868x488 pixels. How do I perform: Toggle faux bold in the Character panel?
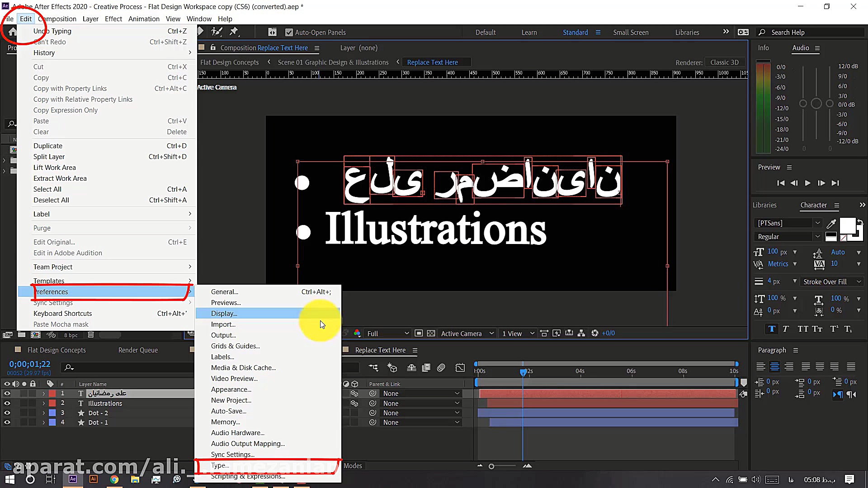tap(771, 328)
